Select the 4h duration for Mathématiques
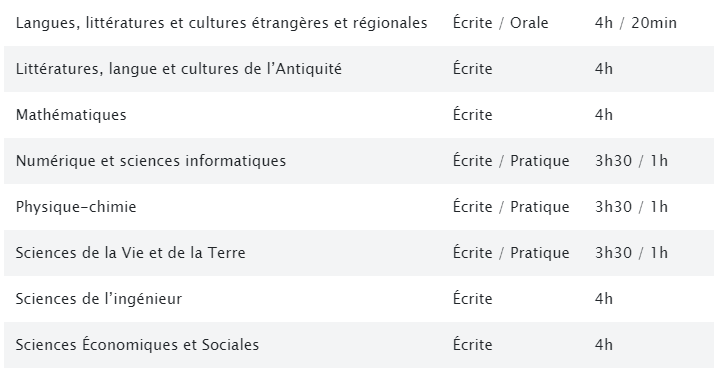The height and width of the screenshot is (368, 720). [603, 115]
